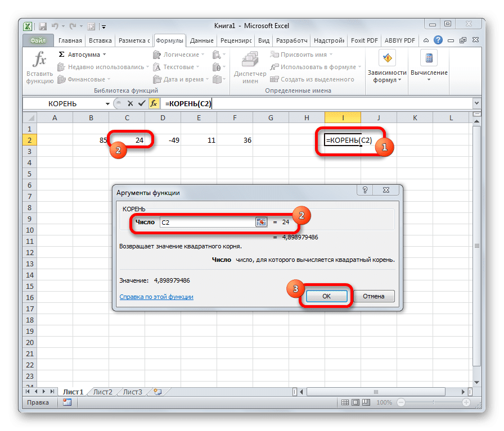Click Use in Formula (Использовать в формуле)
Viewport: 504px width, 431px height.
pos(316,67)
